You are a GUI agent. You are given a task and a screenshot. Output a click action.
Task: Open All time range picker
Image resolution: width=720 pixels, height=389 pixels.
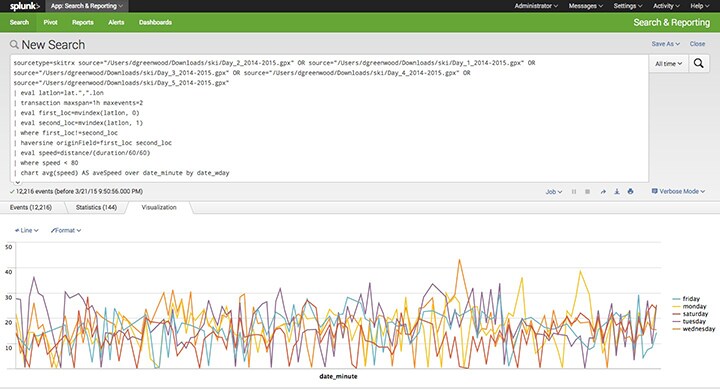point(669,64)
